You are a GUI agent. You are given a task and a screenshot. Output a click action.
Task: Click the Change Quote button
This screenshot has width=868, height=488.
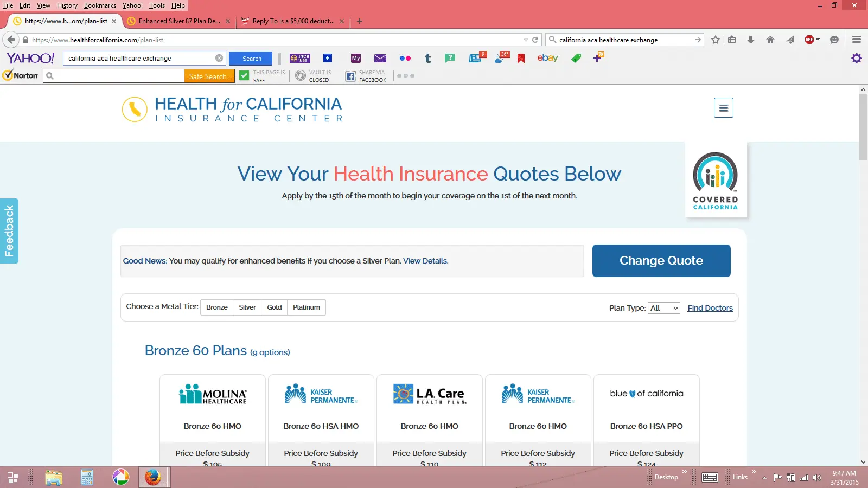(661, 261)
